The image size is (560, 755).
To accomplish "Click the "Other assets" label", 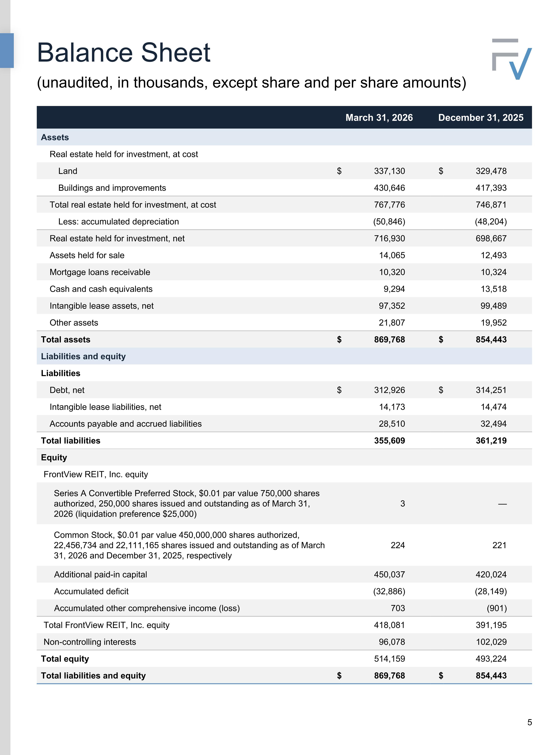I will point(74,323).
